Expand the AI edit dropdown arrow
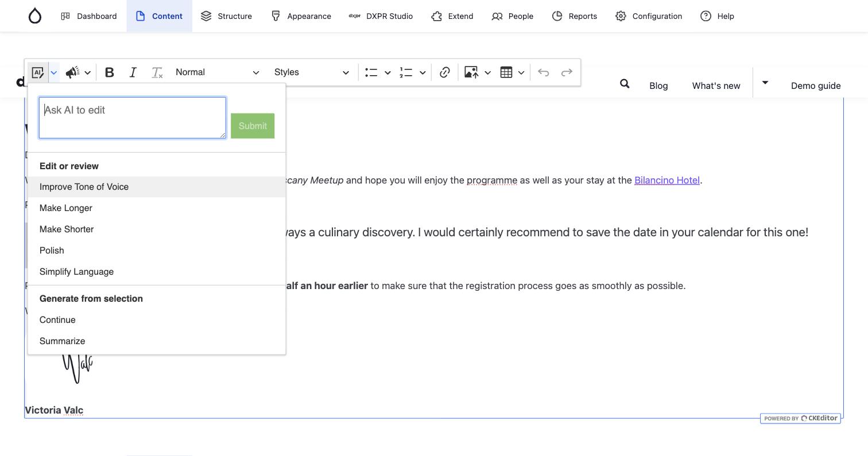The height and width of the screenshot is (456, 868). (x=53, y=72)
